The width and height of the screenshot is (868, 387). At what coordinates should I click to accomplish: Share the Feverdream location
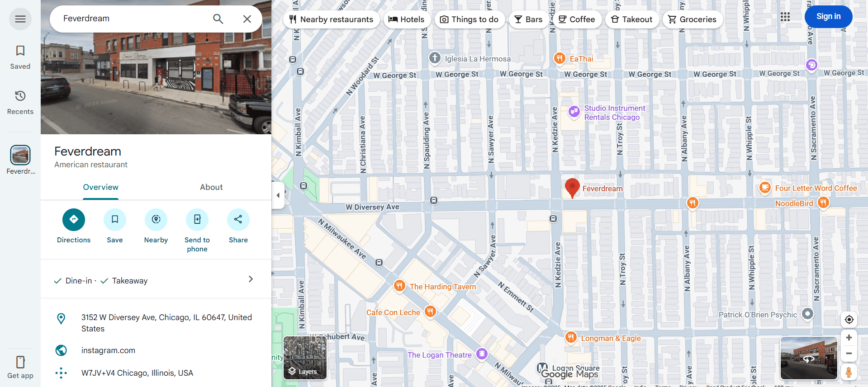238,220
